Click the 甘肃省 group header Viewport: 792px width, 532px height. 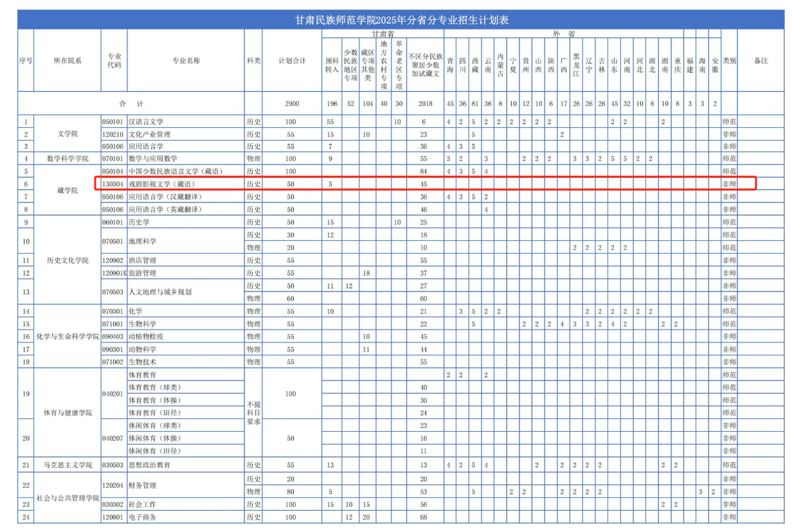point(383,33)
